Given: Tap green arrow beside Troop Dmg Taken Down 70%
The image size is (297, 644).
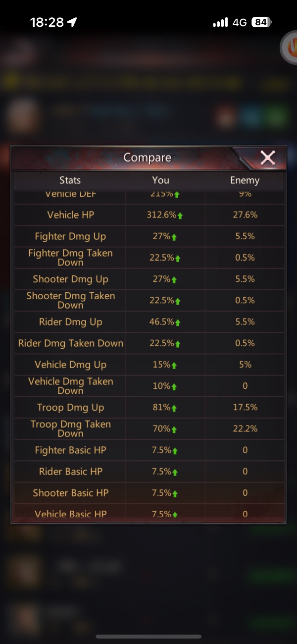Looking at the screenshot, I should pos(175,429).
